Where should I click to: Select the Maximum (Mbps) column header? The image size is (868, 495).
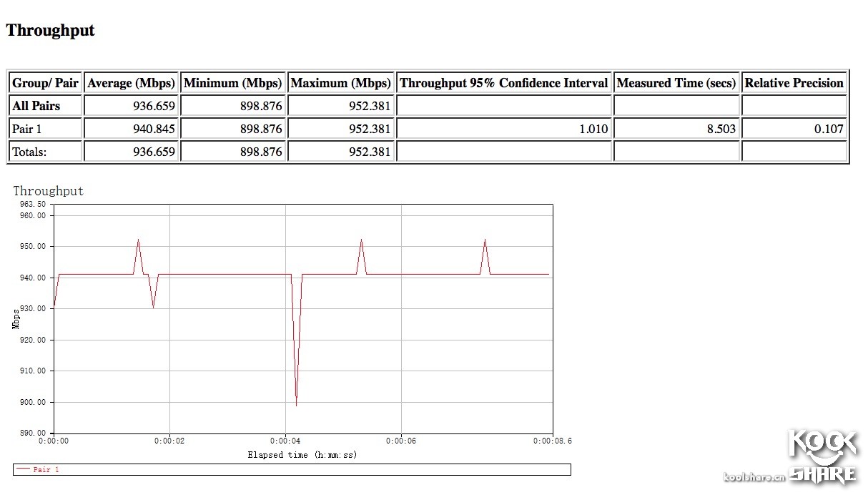pyautogui.click(x=341, y=83)
